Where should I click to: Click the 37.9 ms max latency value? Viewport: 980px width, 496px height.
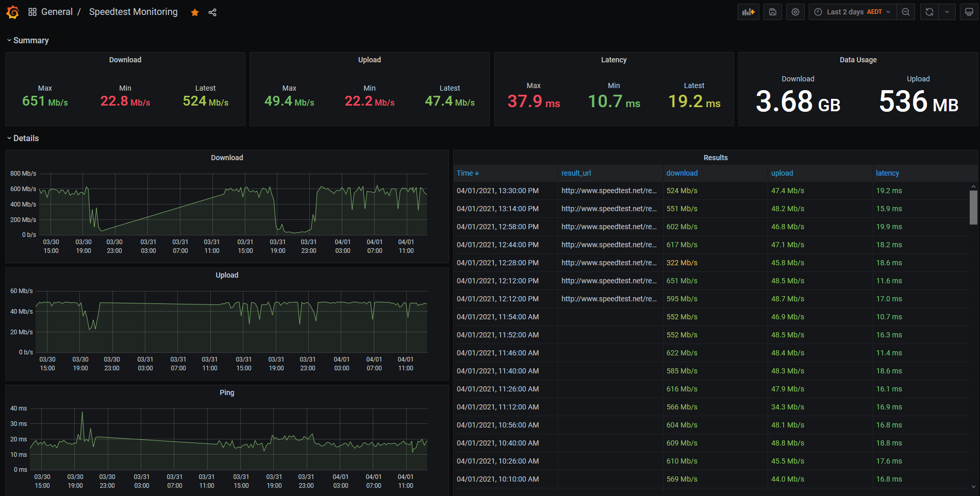click(534, 101)
